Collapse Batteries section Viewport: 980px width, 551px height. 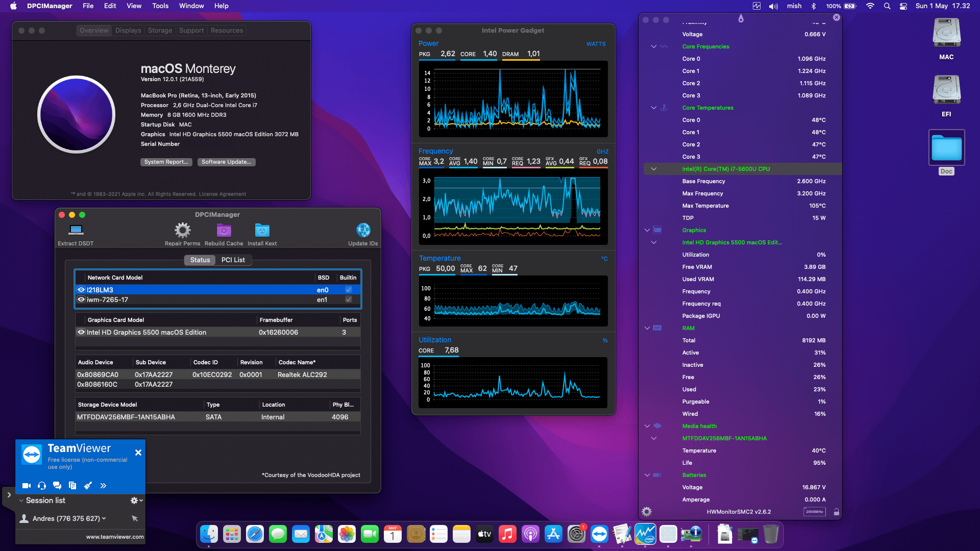647,475
